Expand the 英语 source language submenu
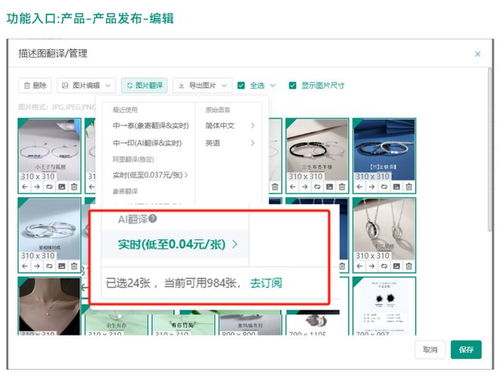This screenshot has height=375, width=500. [x=230, y=143]
